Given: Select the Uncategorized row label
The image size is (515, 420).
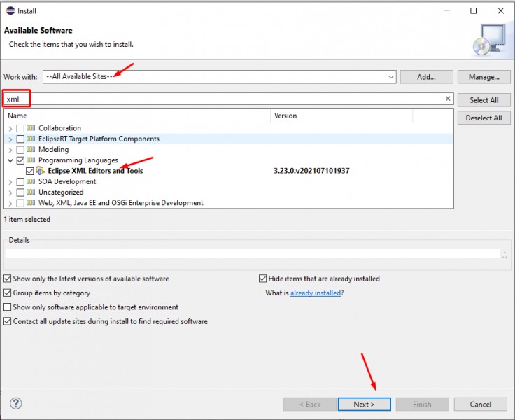Looking at the screenshot, I should coord(61,192).
